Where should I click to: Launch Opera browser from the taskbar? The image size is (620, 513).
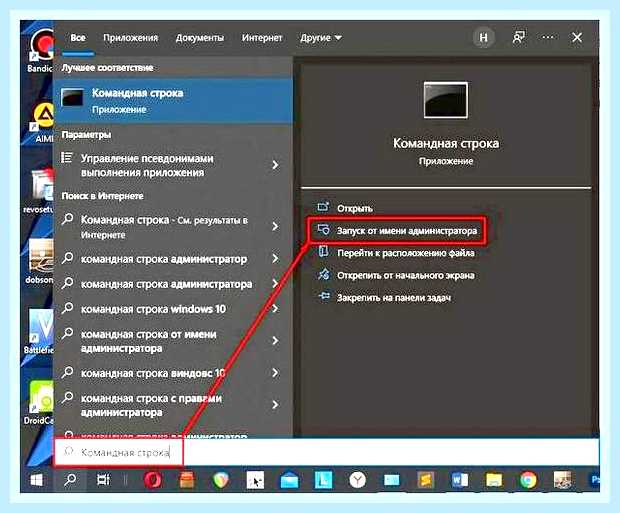coord(153,480)
